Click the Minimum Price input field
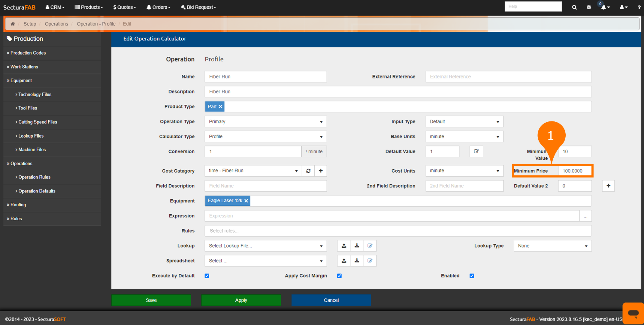 pos(575,171)
